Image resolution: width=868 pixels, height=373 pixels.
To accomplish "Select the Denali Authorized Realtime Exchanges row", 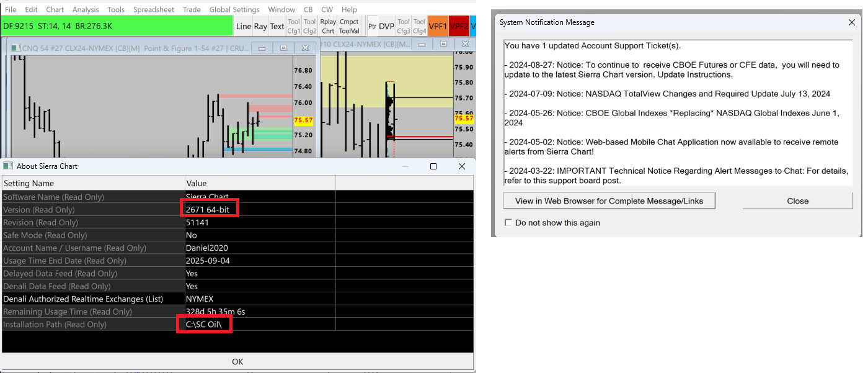I will (x=237, y=299).
